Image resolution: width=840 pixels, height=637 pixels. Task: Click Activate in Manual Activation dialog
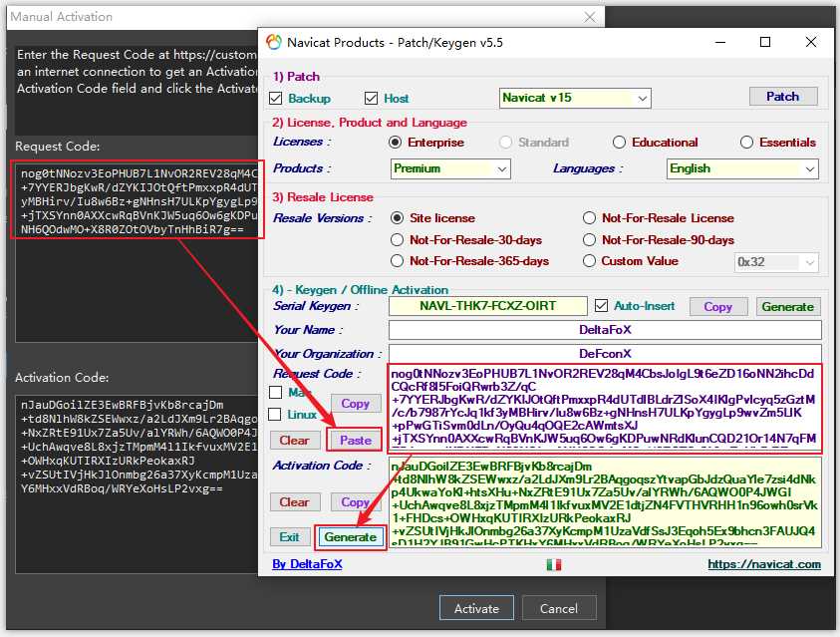[x=476, y=609]
